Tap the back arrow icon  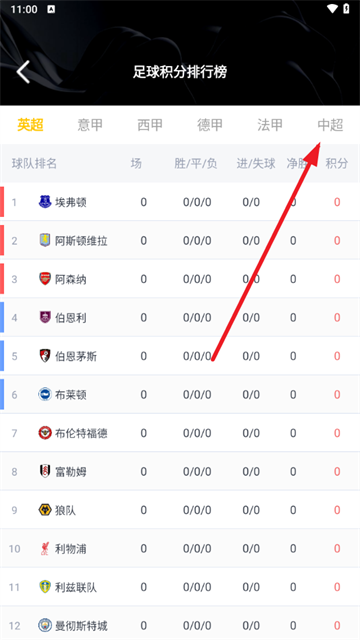coord(24,72)
